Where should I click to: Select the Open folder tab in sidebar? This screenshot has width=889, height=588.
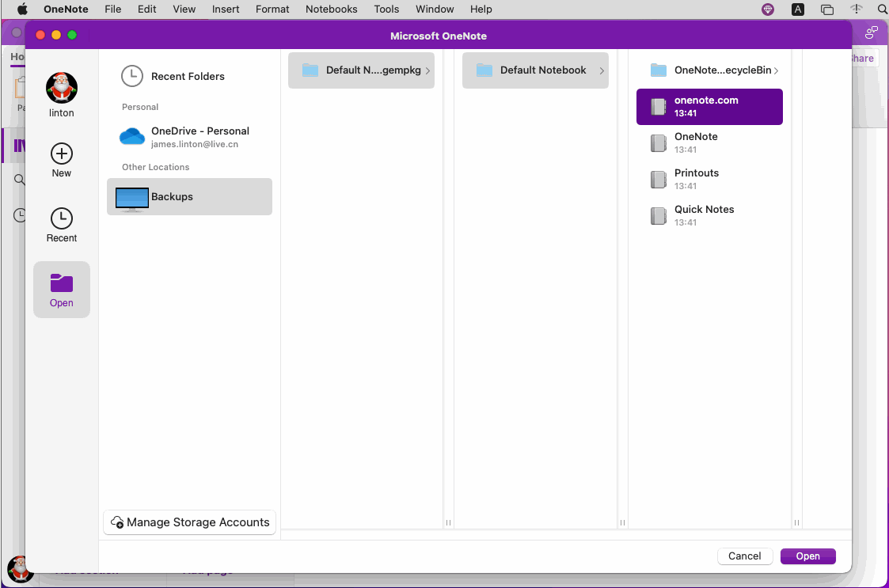tap(61, 290)
